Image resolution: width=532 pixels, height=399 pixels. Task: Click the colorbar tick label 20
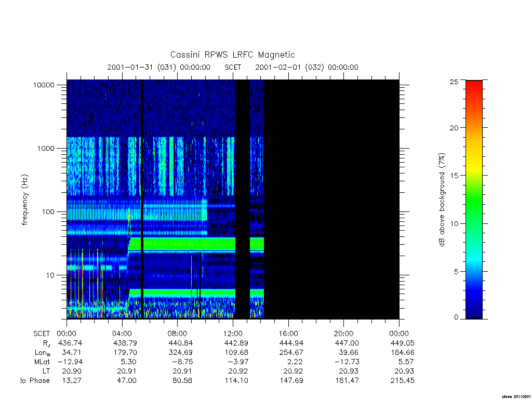tap(454, 128)
